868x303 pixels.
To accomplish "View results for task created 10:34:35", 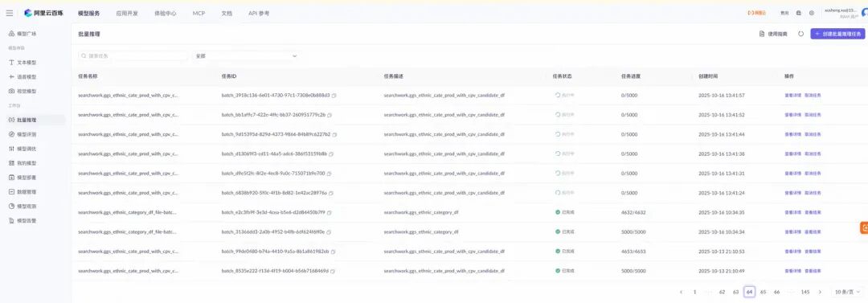I will click(x=813, y=212).
